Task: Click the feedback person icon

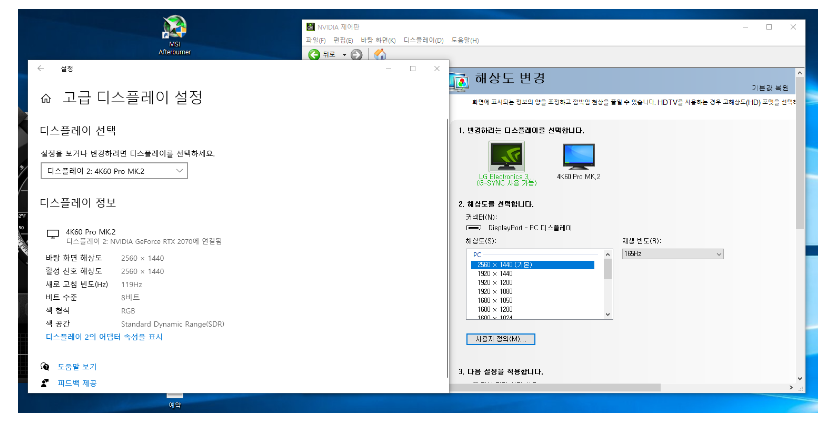Action: pyautogui.click(x=45, y=383)
